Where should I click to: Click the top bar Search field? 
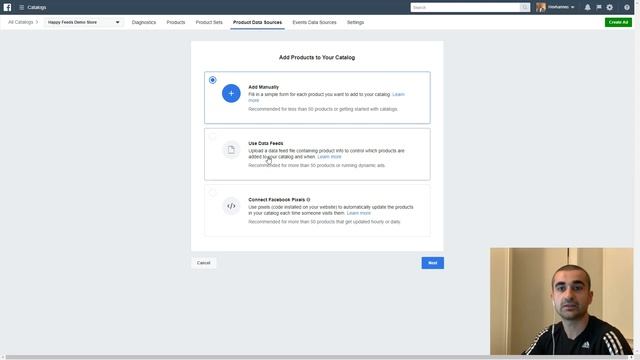(x=465, y=7)
